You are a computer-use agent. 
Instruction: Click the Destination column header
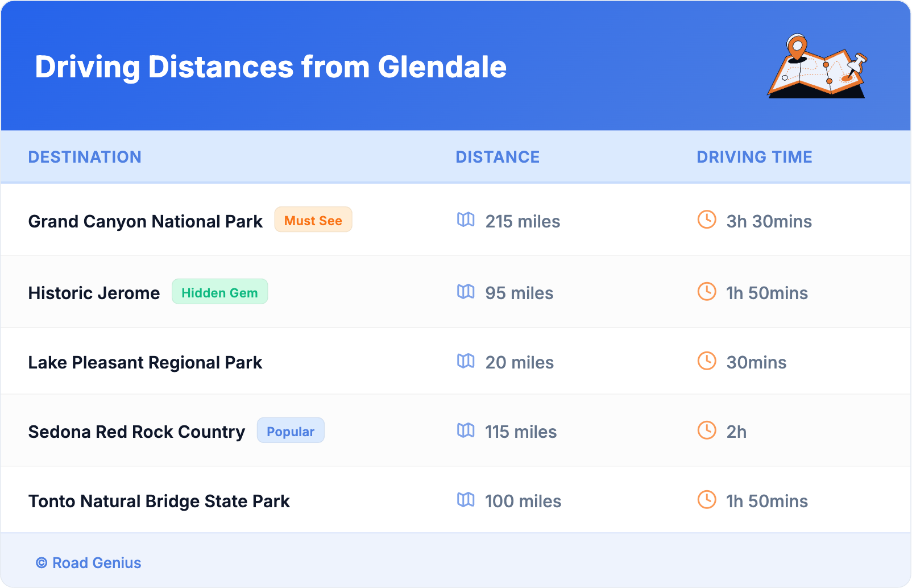click(85, 157)
